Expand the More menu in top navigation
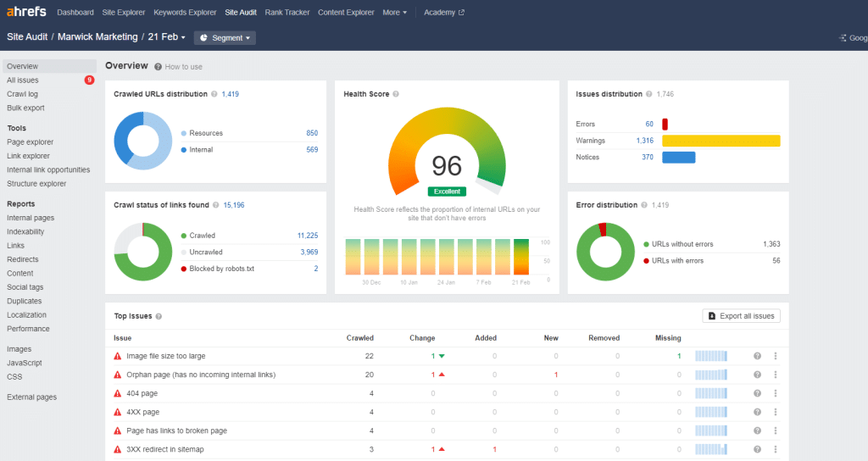 pyautogui.click(x=395, y=12)
